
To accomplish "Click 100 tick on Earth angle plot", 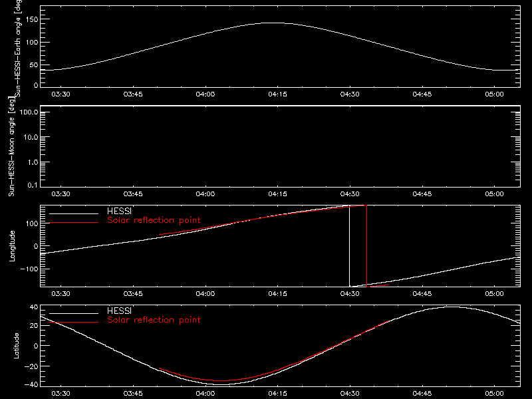I will [x=31, y=42].
